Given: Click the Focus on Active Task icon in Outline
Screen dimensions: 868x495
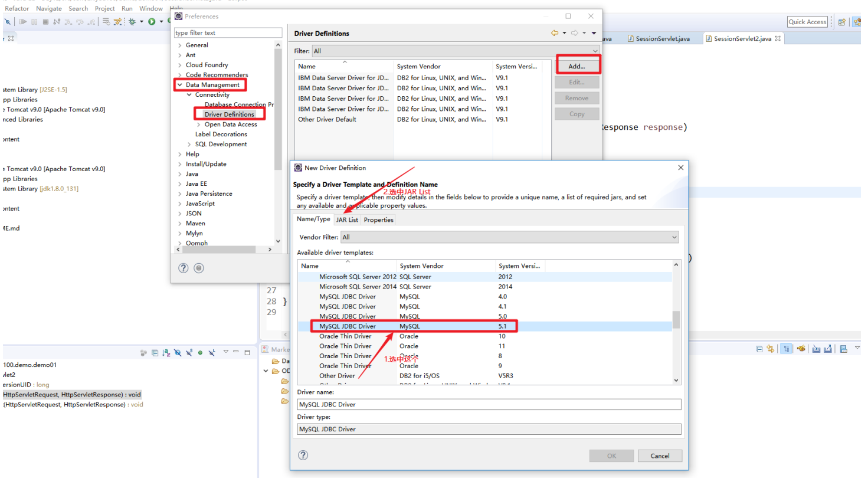Looking at the screenshot, I should click(x=143, y=353).
